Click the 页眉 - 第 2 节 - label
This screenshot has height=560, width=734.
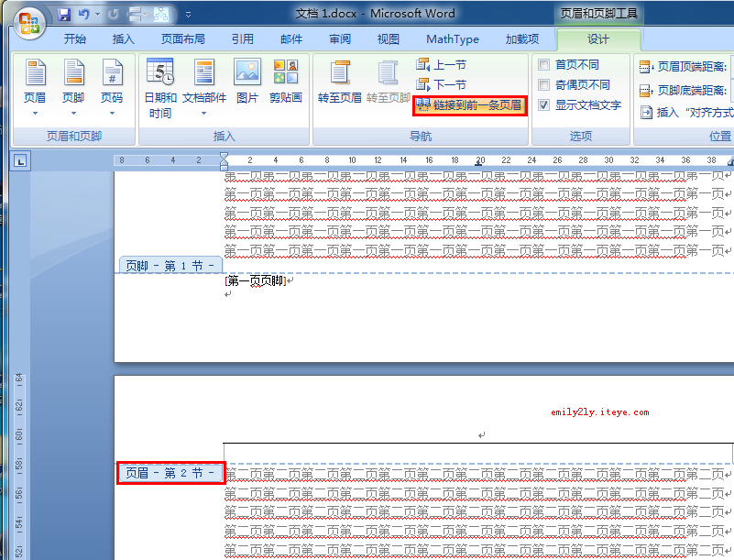[170, 473]
